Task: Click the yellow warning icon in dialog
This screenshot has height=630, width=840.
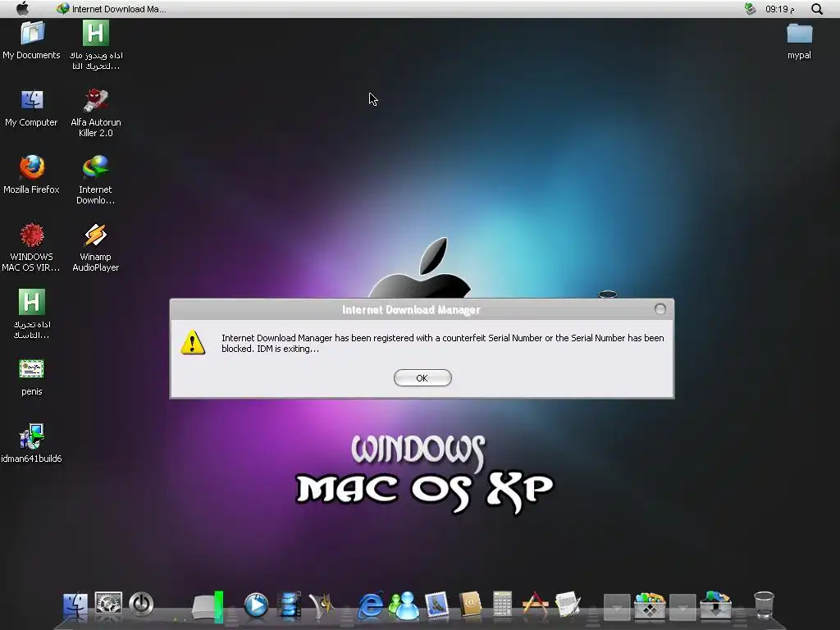Action: click(x=193, y=342)
